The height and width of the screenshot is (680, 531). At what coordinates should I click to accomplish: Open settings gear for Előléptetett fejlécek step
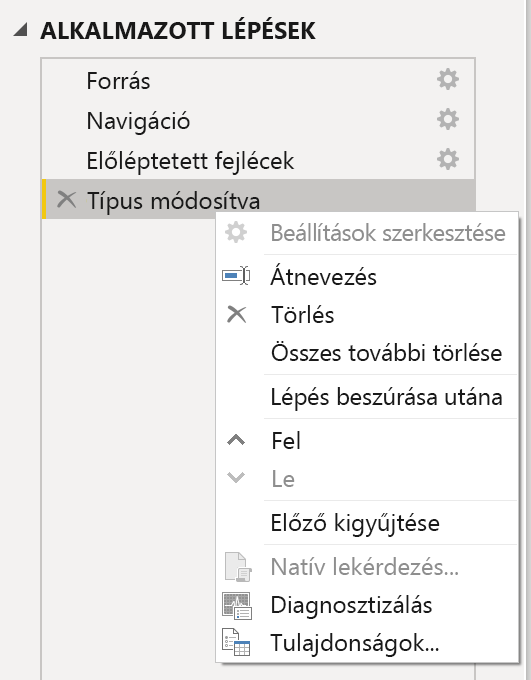448,159
